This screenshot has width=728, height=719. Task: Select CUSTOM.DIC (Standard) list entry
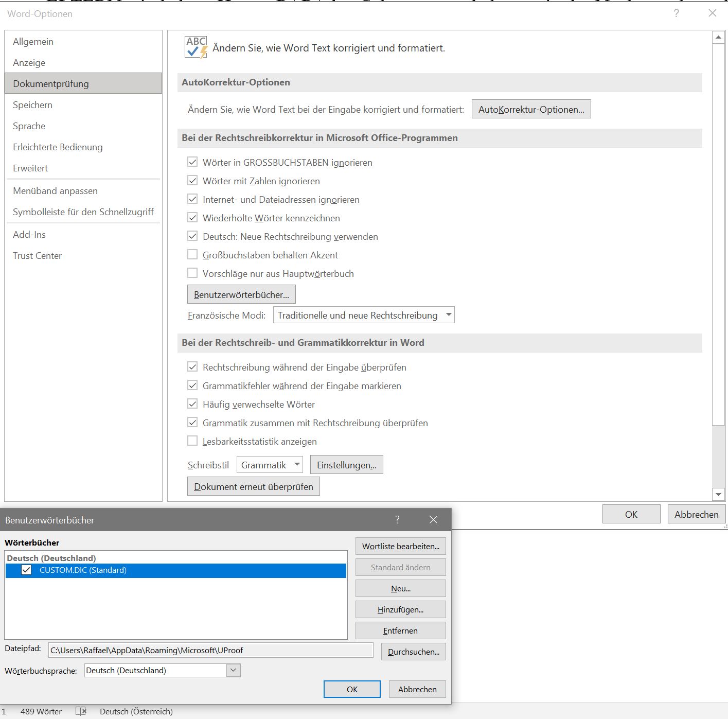click(176, 570)
